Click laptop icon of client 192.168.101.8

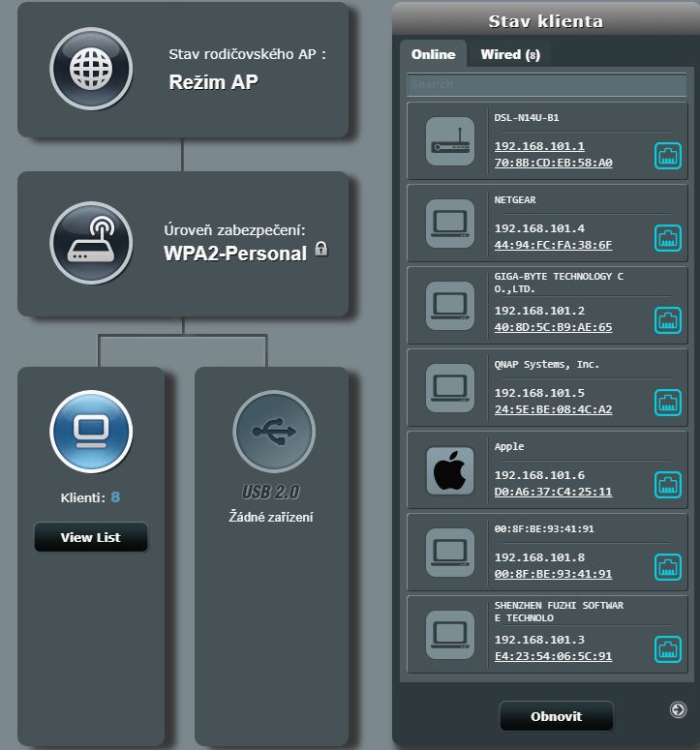450,553
